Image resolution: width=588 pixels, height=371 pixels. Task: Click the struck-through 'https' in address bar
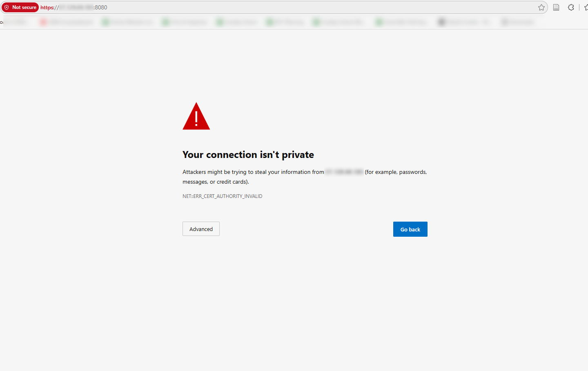[x=47, y=7]
